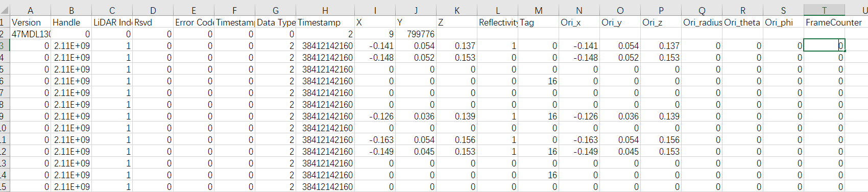Select column M header
This screenshot has width=868, height=192.
click(x=539, y=10)
